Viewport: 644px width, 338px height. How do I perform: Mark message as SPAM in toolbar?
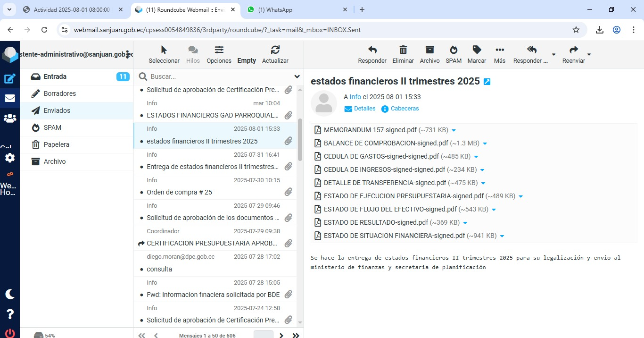pyautogui.click(x=453, y=50)
